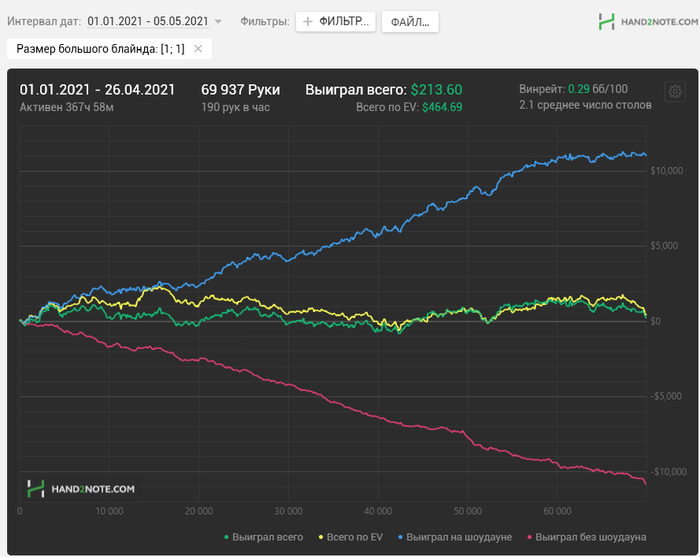The height and width of the screenshot is (557, 700).
Task: Click the EV total value $464.69
Action: tap(442, 107)
